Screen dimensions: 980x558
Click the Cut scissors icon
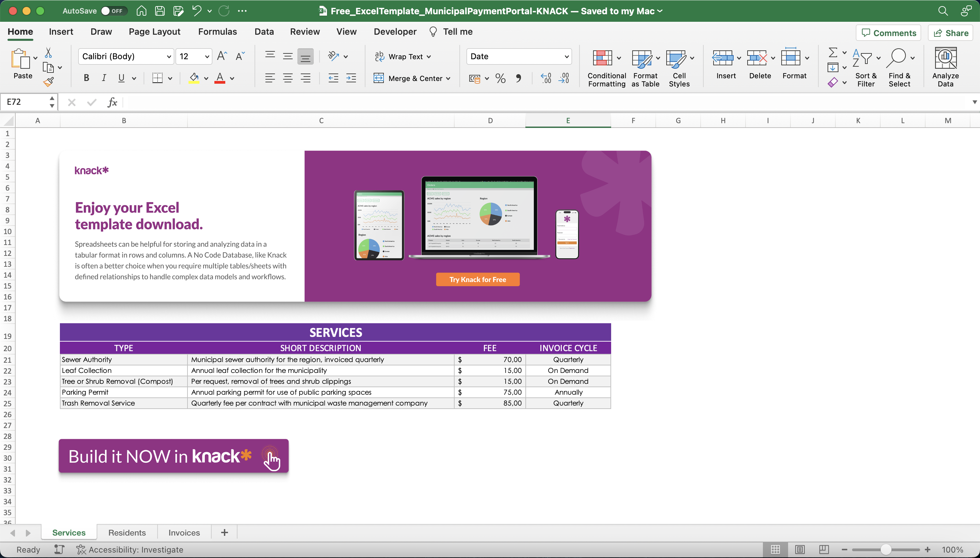(48, 53)
